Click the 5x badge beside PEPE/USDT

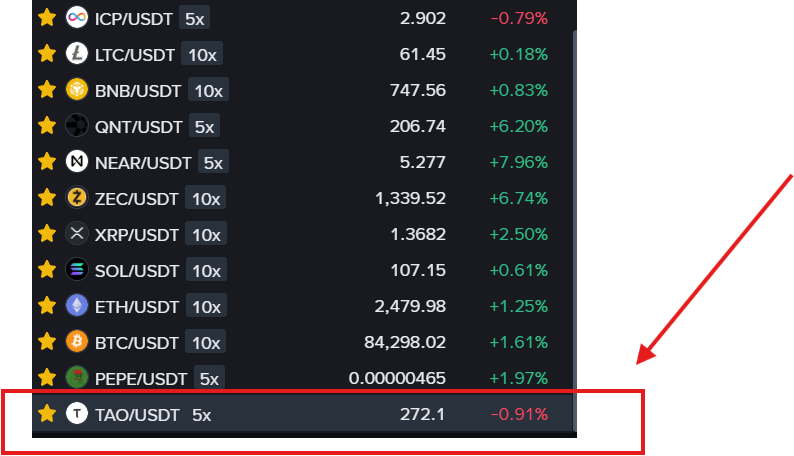[209, 378]
